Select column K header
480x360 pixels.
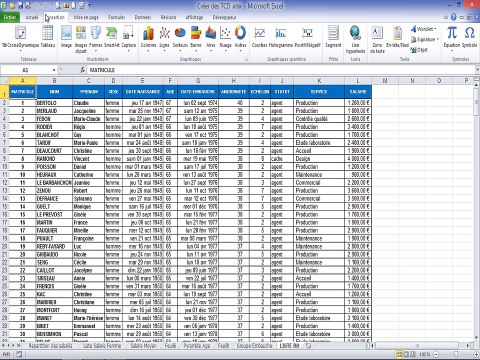319,81
